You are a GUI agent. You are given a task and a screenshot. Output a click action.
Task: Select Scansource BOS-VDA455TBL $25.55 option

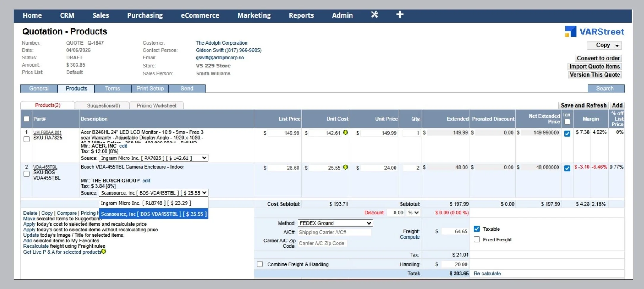click(154, 214)
